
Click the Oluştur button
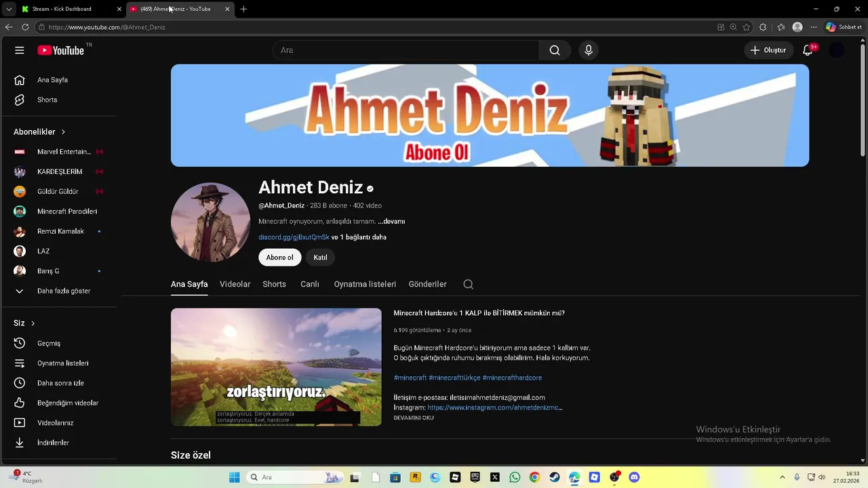click(768, 50)
